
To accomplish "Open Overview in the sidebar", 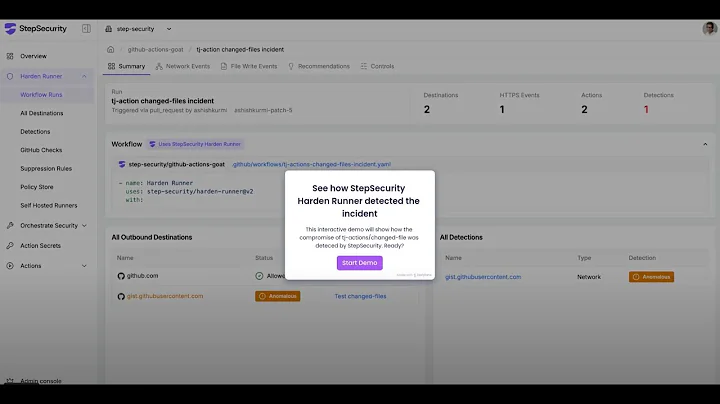I will [33, 56].
